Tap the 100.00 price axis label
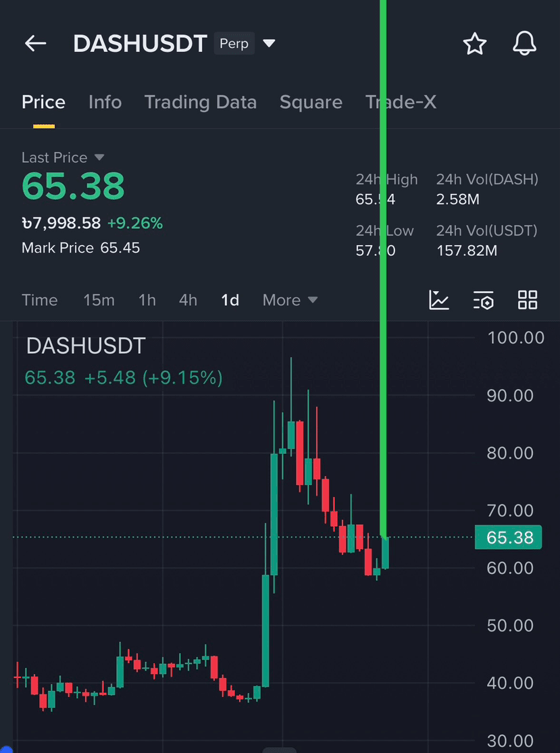Viewport: 560px width, 753px height. pyautogui.click(x=516, y=338)
